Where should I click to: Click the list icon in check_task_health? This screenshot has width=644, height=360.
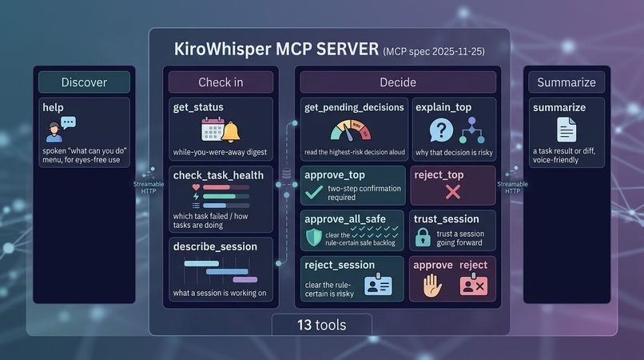[196, 206]
